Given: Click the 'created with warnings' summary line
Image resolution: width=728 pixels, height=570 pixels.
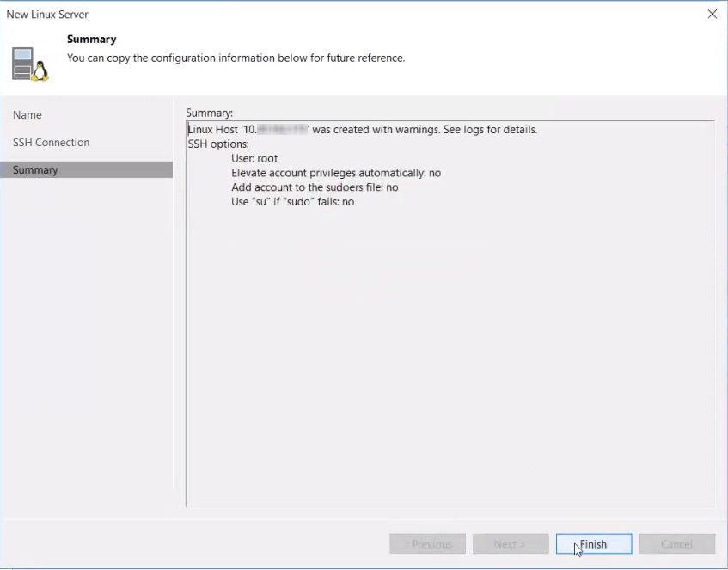Looking at the screenshot, I should (x=362, y=130).
